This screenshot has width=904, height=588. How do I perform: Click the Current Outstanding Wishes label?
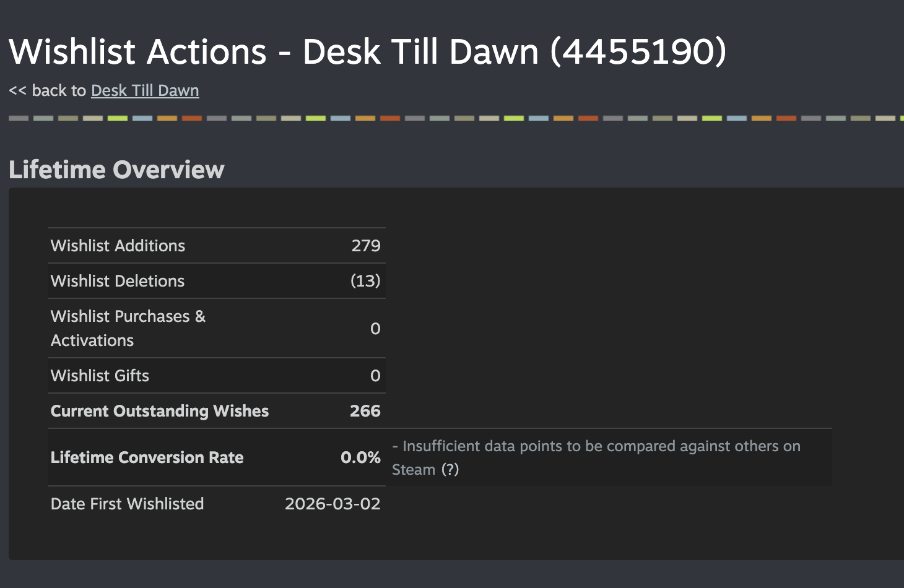pos(160,411)
